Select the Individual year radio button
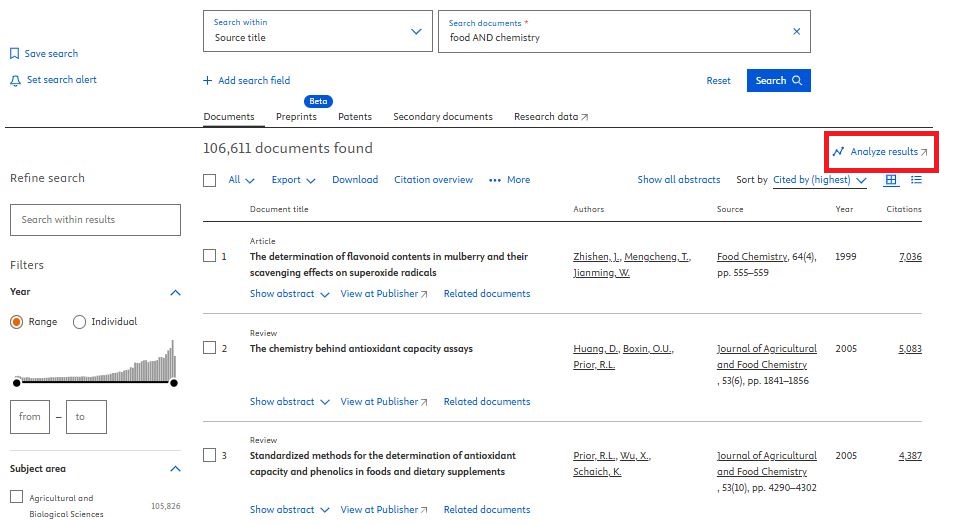Image resolution: width=953 pixels, height=524 pixels. pyautogui.click(x=80, y=322)
